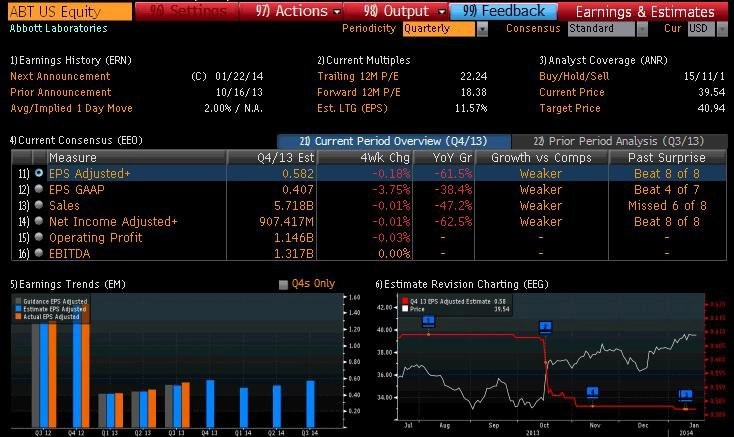Screen dimensions: 734x437
Task: Switch to Current Period Overview (Q4/13) tab
Action: pos(394,141)
